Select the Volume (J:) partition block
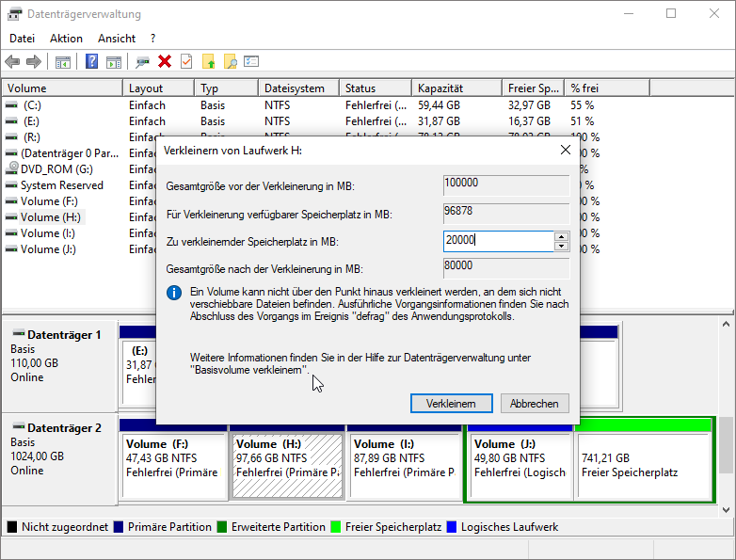 520,465
